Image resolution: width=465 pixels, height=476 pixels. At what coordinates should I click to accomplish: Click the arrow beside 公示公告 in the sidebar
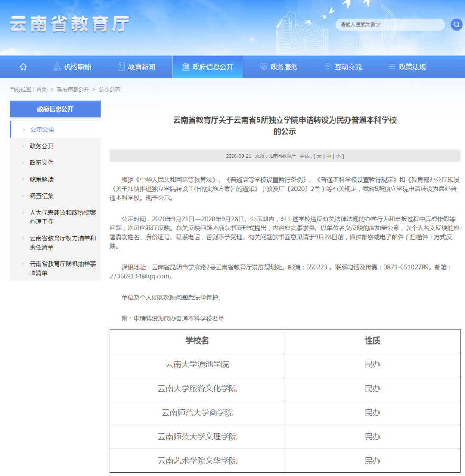(x=24, y=130)
